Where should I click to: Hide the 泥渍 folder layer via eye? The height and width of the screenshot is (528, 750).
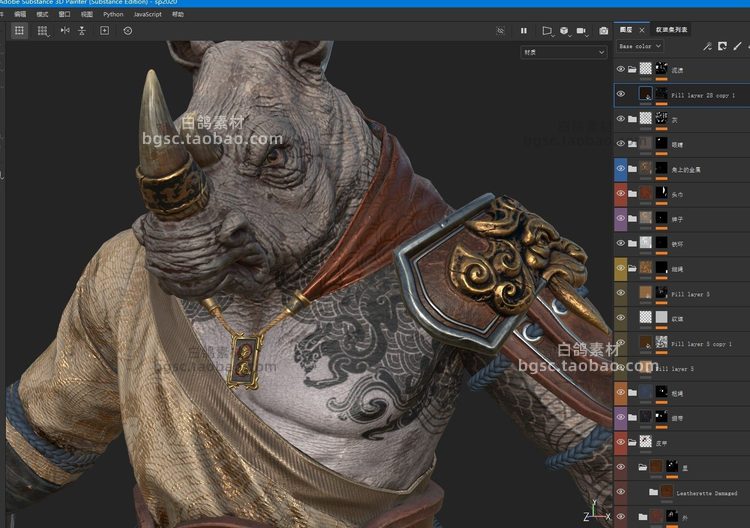620,69
